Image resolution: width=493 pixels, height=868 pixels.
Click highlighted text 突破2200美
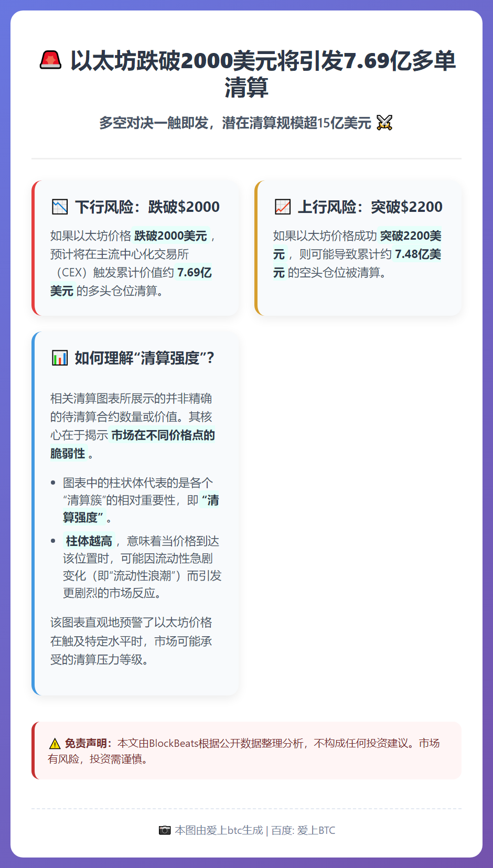[411, 235]
